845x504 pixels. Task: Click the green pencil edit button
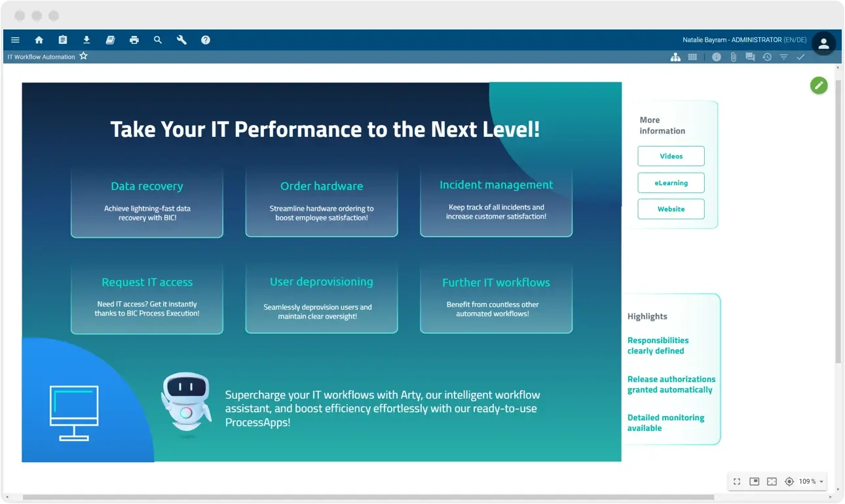tap(819, 85)
